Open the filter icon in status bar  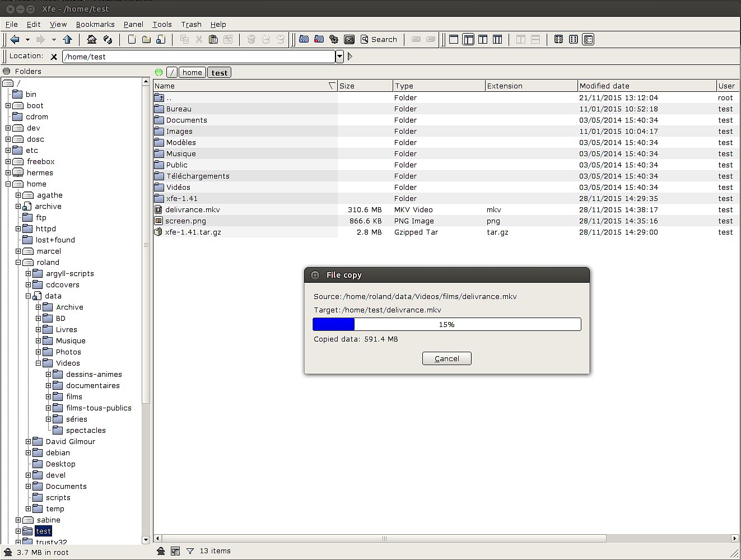tap(190, 551)
